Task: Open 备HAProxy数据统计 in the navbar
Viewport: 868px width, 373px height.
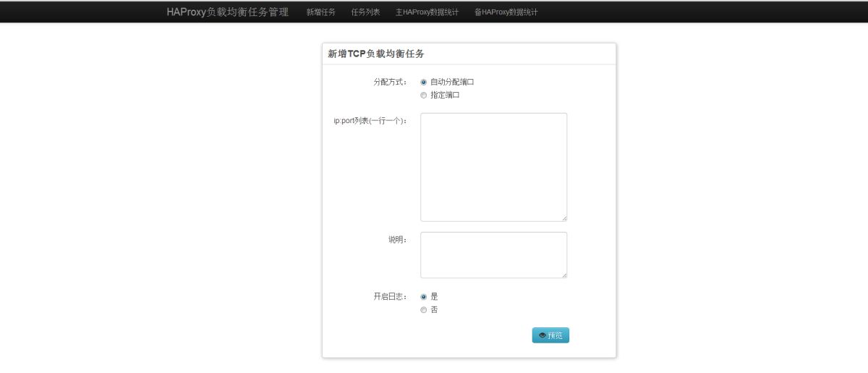Action: [x=506, y=12]
